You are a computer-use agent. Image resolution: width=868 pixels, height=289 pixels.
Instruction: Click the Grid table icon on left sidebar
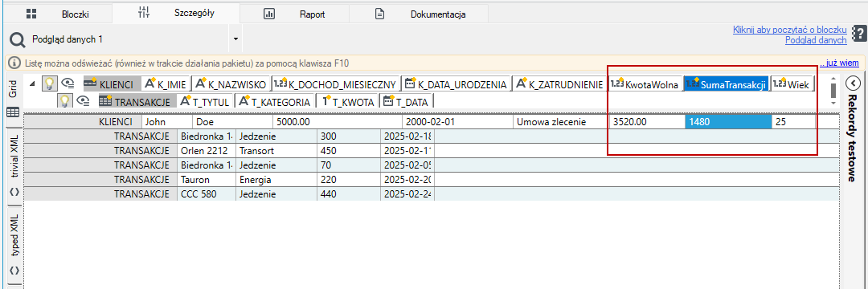click(13, 112)
